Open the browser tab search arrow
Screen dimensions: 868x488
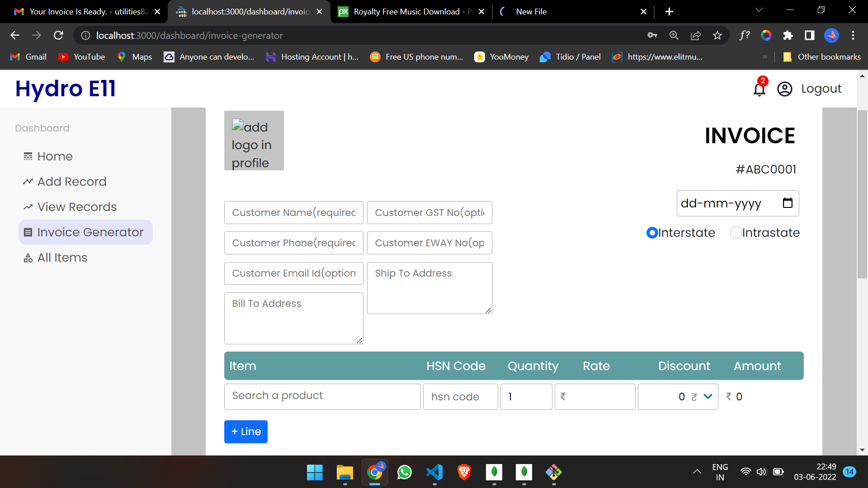(x=759, y=9)
